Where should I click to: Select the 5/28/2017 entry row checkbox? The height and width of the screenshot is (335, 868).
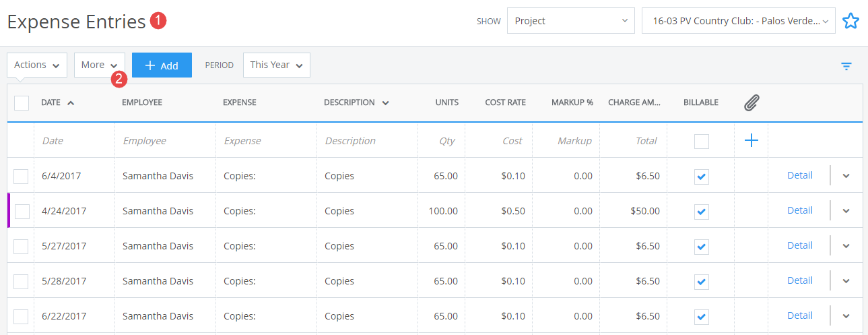click(21, 281)
